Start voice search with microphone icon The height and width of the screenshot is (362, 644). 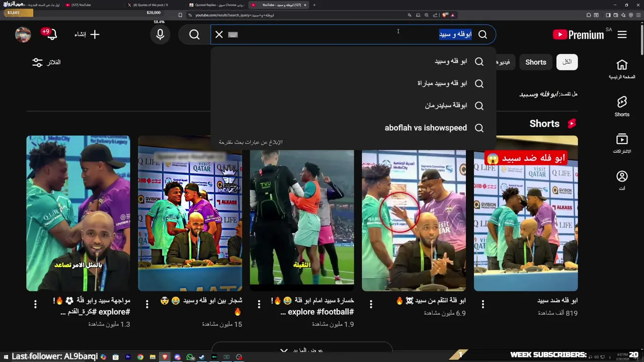[x=160, y=35]
